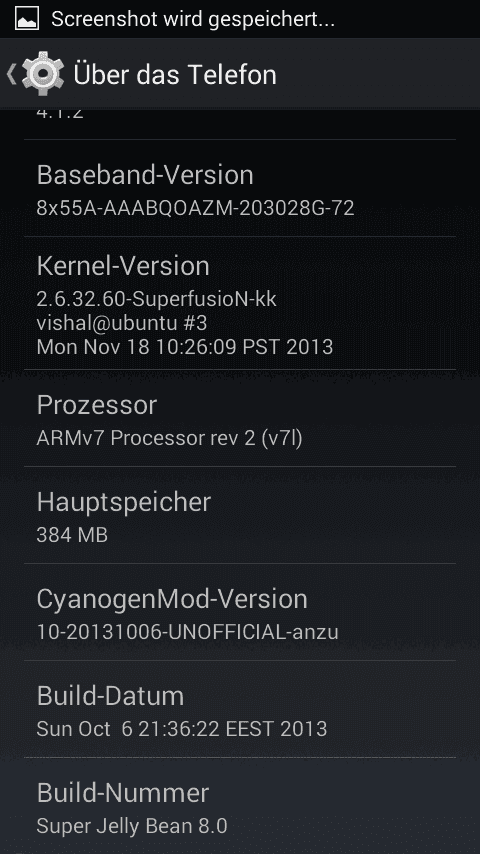Tap the 'Über das Telefon' title
Viewport: 480px width, 854px height.
click(175, 74)
